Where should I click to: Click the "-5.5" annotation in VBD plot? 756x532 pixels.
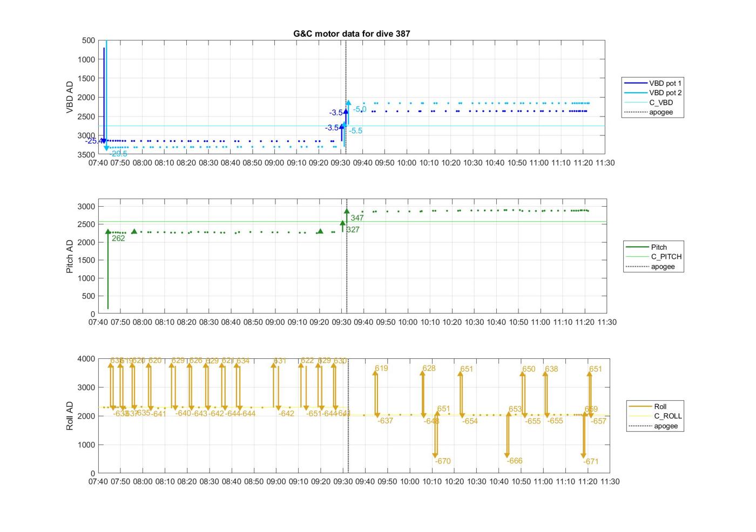(356, 131)
